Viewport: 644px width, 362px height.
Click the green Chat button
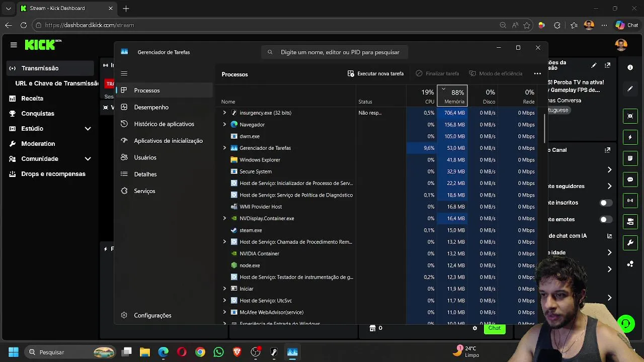click(x=494, y=328)
